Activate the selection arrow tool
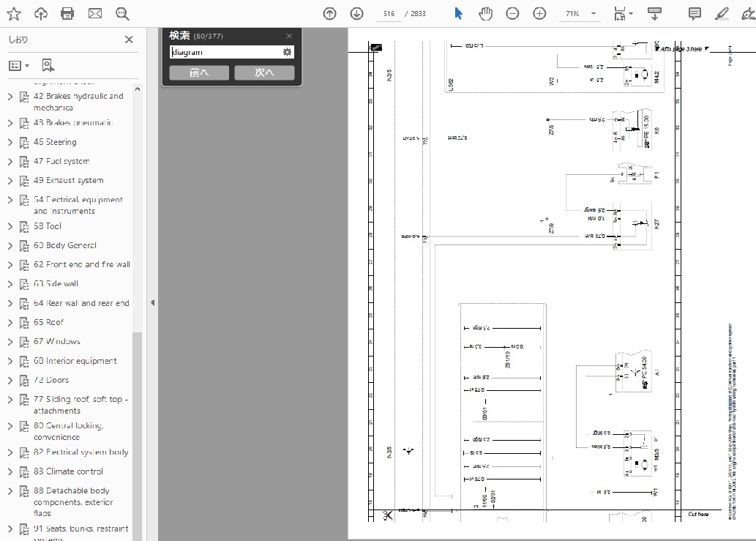This screenshot has width=756, height=541. coord(459,13)
